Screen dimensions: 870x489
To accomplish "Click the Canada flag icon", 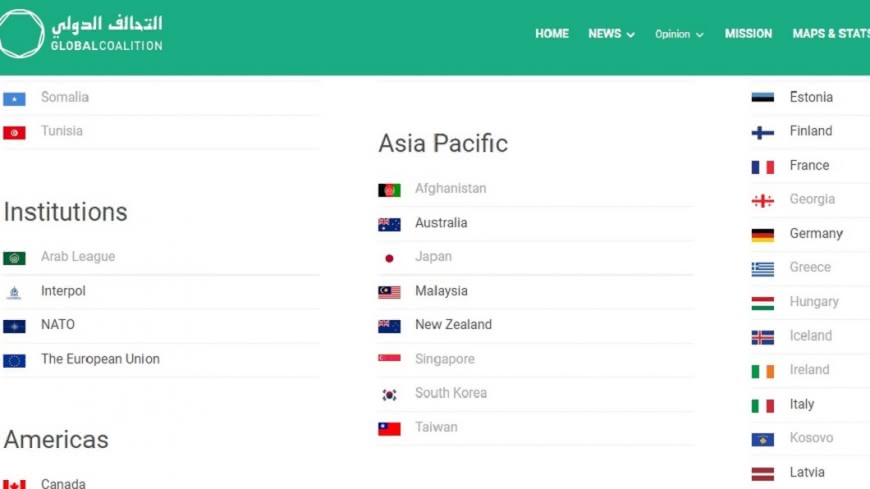I will [14, 484].
